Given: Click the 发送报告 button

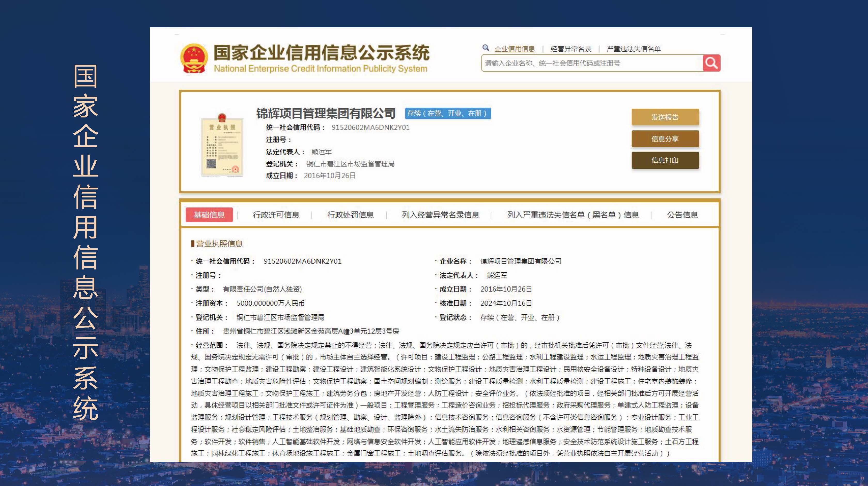Looking at the screenshot, I should 665,117.
